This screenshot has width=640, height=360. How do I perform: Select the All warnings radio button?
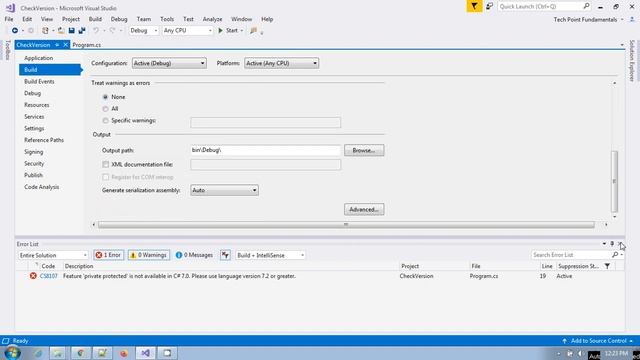pos(105,109)
